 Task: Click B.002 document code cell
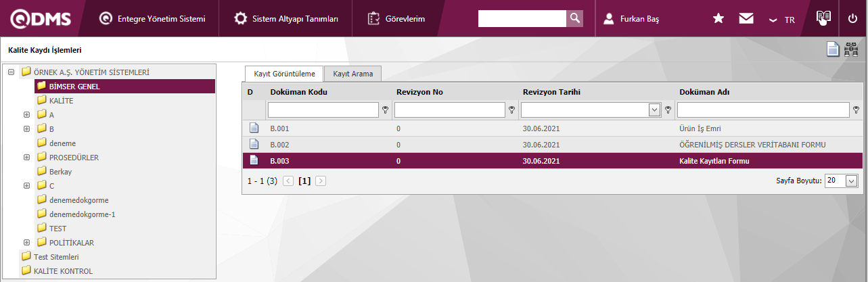(x=279, y=144)
